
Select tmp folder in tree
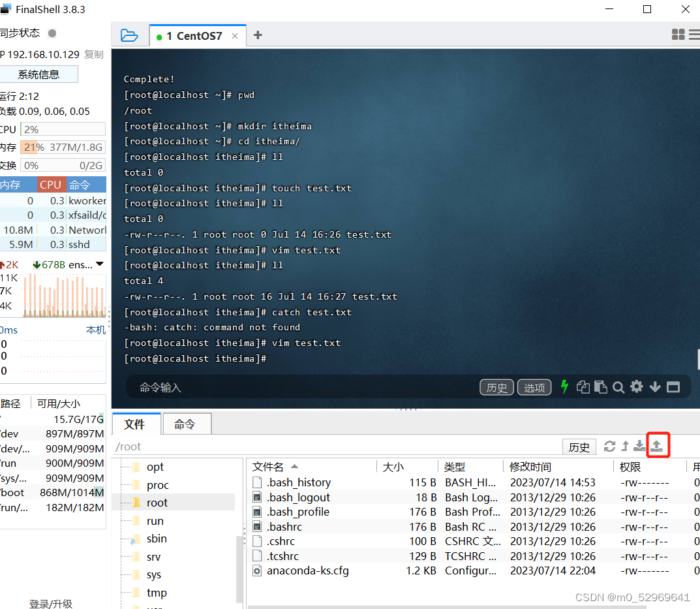pyautogui.click(x=157, y=593)
